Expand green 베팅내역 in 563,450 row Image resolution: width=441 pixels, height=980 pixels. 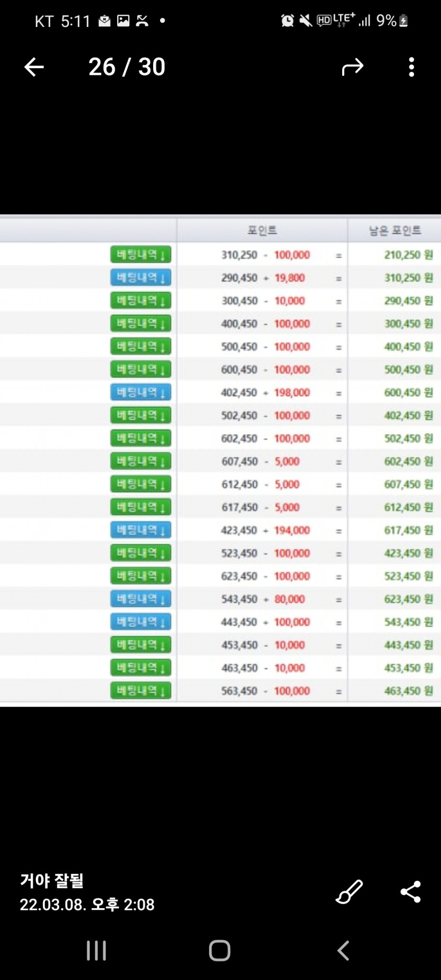tap(140, 691)
